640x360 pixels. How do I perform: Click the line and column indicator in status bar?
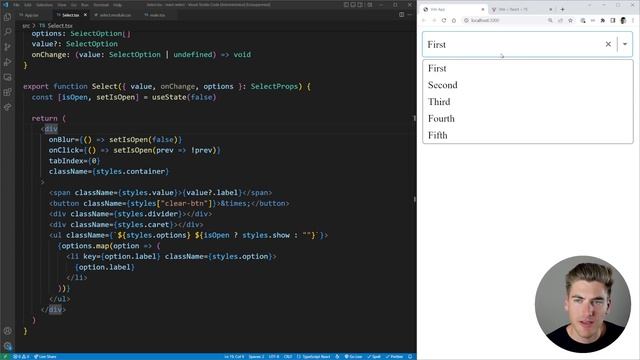point(234,356)
